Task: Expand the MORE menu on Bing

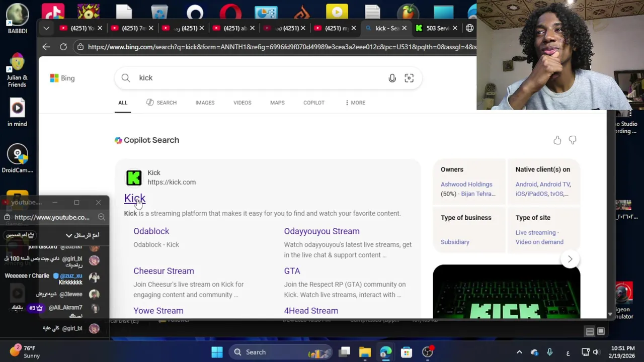Action: click(355, 103)
